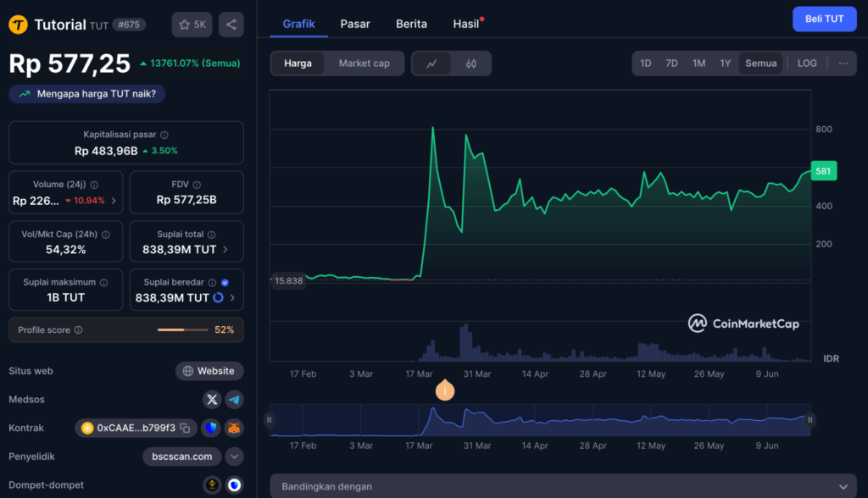Screen dimensions: 868x498
Task: Open the Berita tab
Action: 411,24
